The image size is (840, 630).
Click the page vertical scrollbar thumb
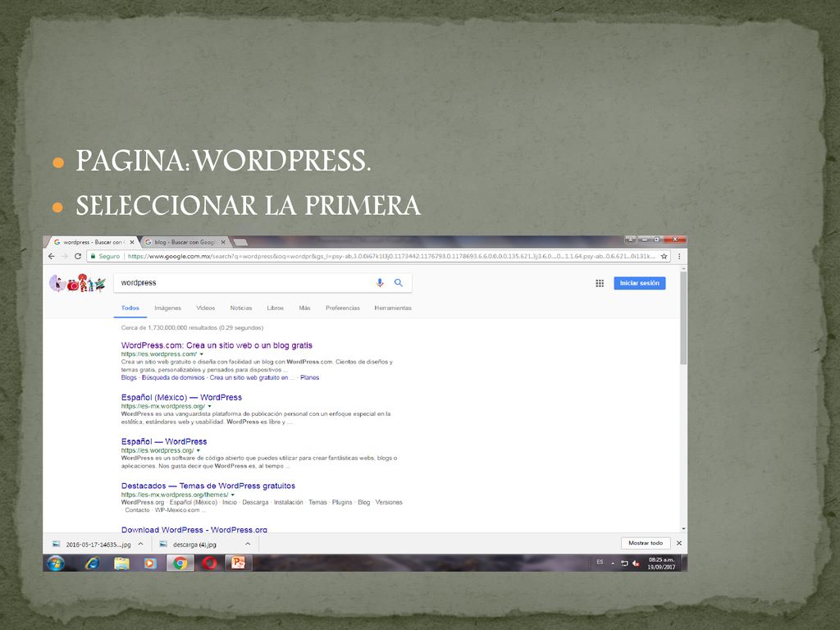pyautogui.click(x=683, y=318)
